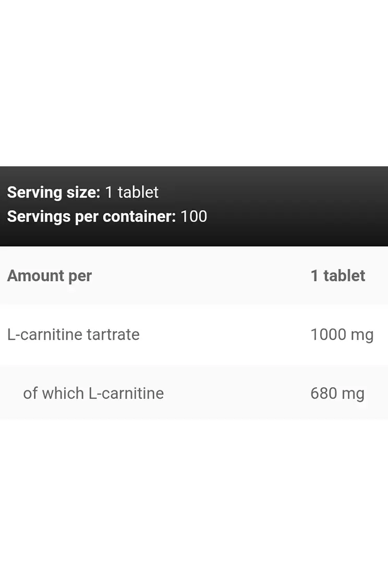Click the "mg" unit after 680

tap(353, 394)
